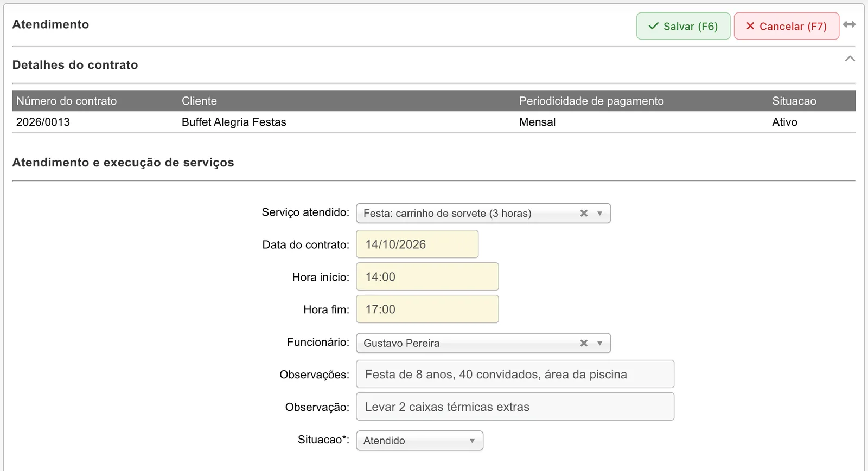The width and height of the screenshot is (868, 471).
Task: Click the Hora início field
Action: pyautogui.click(x=427, y=277)
